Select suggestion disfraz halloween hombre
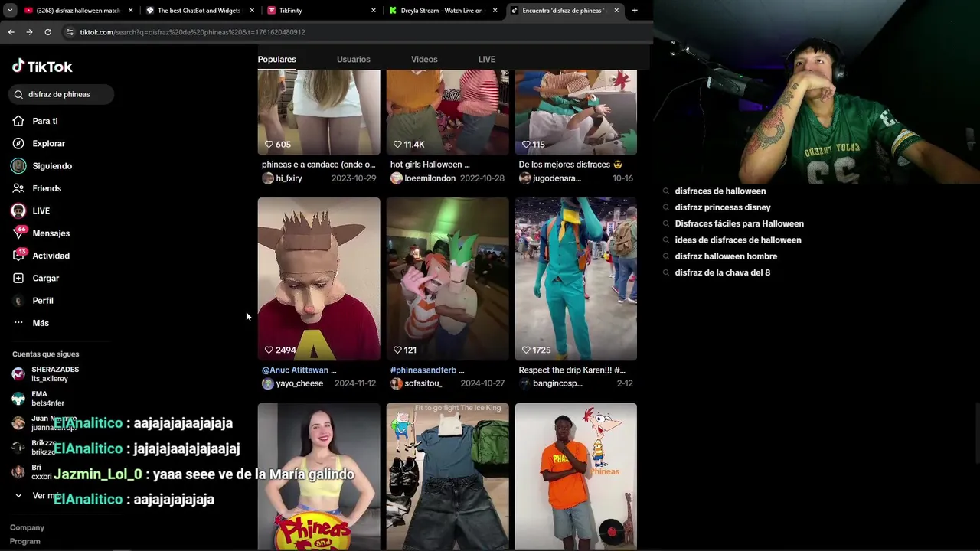The image size is (980, 551). pos(726,256)
